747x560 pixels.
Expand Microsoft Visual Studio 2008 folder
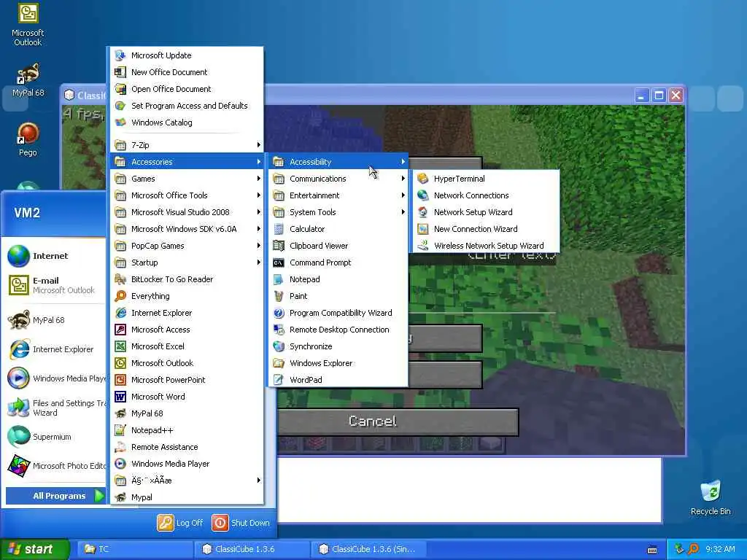(x=187, y=212)
